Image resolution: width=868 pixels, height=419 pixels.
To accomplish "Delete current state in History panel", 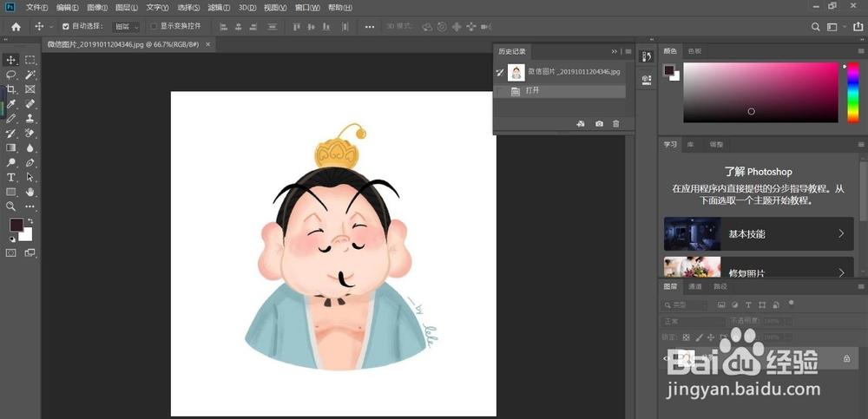I will (616, 124).
